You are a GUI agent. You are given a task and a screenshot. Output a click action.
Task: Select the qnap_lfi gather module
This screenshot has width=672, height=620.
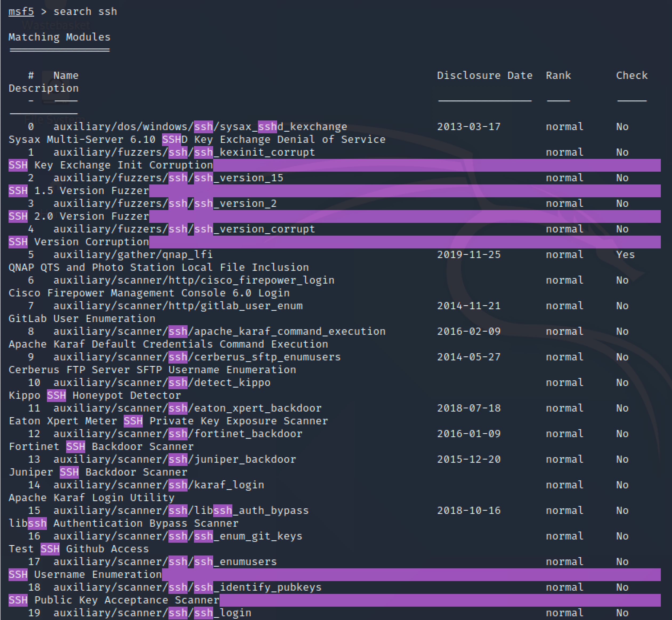(x=133, y=254)
